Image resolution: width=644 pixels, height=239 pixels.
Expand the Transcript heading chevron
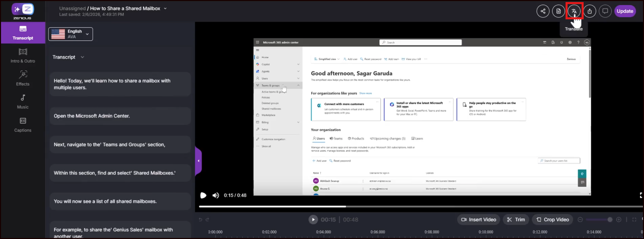point(82,57)
